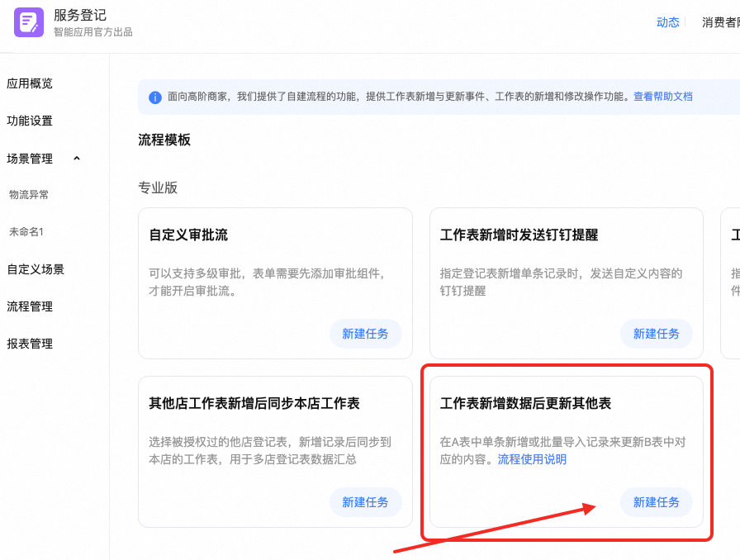Open the 物流异常 scene sub-item

pyautogui.click(x=29, y=195)
